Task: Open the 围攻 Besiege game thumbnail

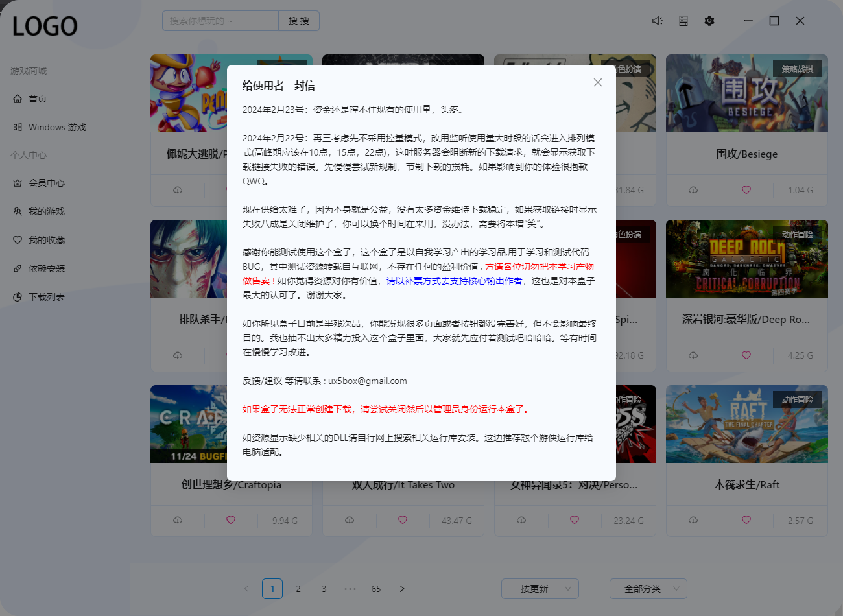Action: coord(747,93)
